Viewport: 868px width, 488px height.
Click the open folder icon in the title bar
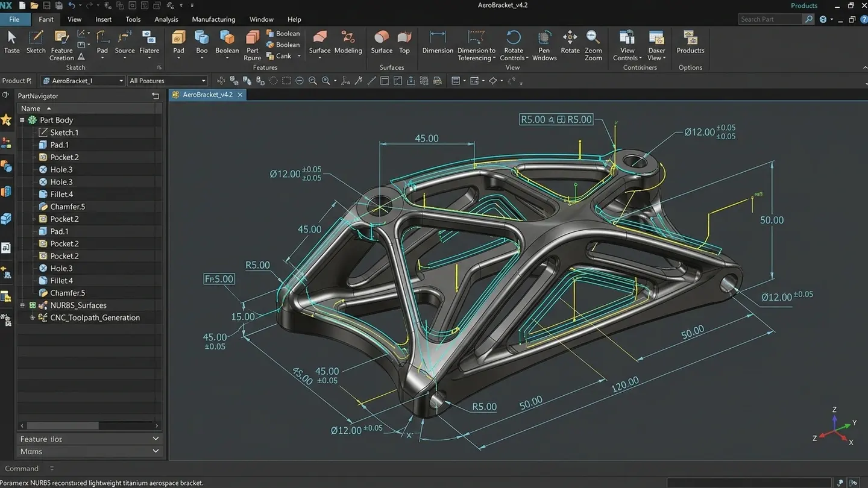tap(34, 5)
